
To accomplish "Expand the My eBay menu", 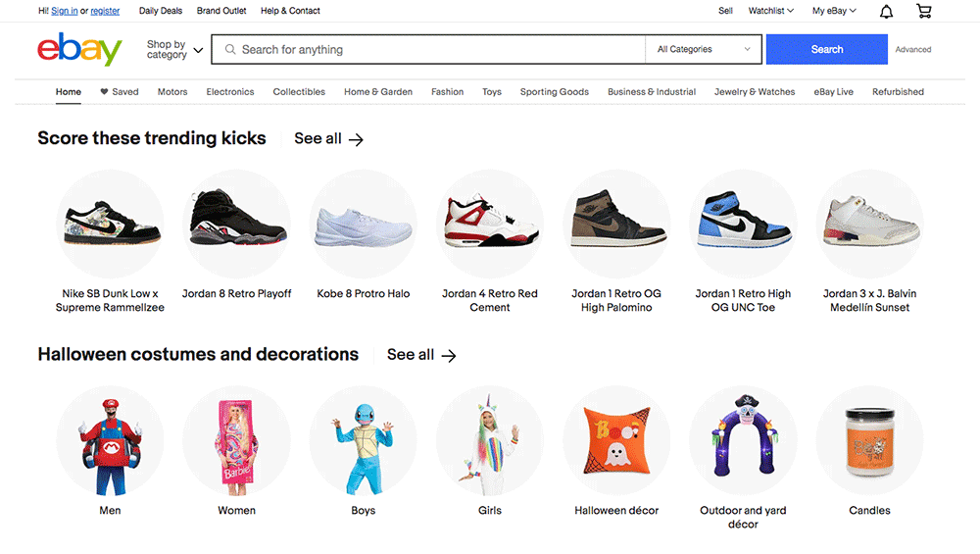I will tap(834, 11).
